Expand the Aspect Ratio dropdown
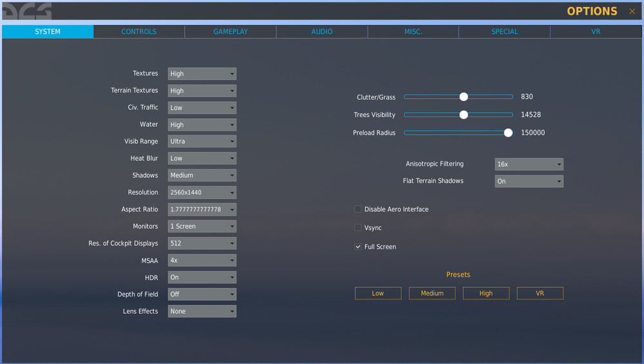This screenshot has width=644, height=364. pos(202,209)
